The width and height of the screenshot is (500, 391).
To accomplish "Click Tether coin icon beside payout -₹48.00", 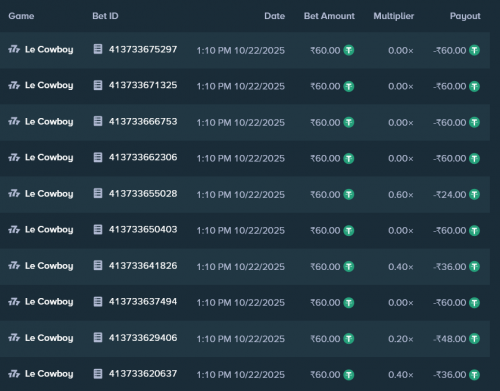I will pos(474,339).
